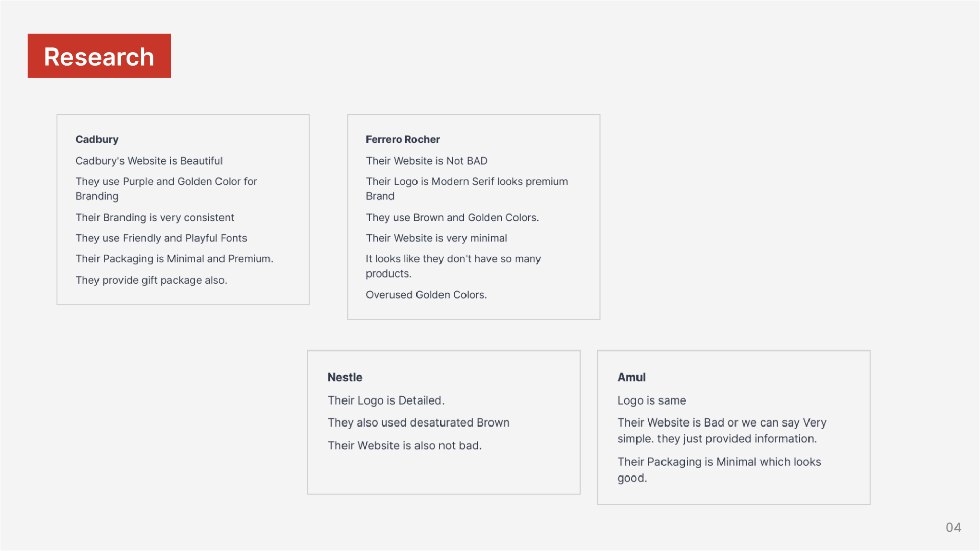
Task: Select "They also used desaturated Brown" text
Action: pos(419,422)
